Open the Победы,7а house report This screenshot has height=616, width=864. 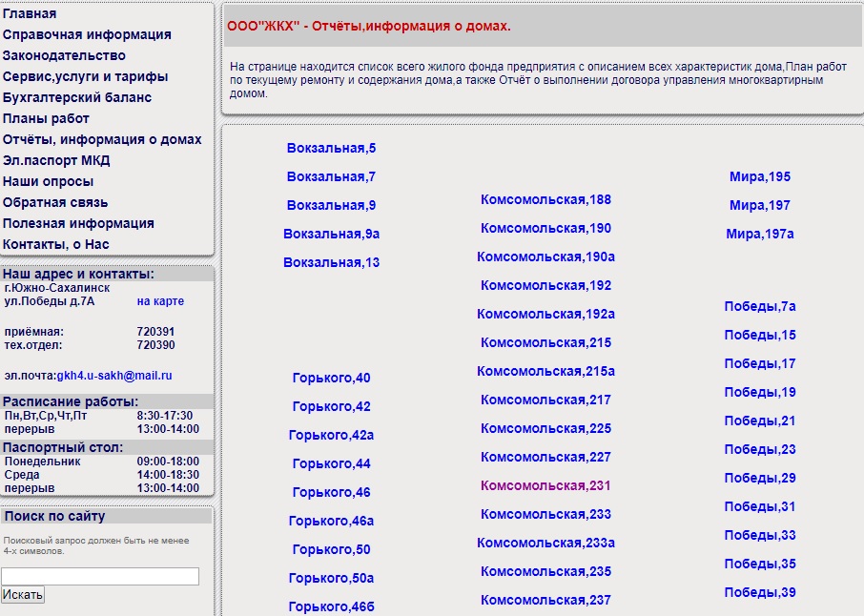[759, 307]
